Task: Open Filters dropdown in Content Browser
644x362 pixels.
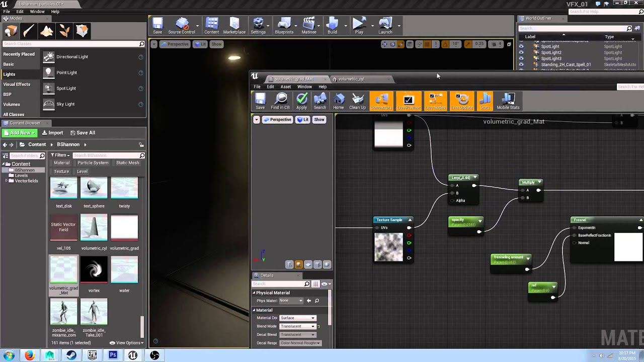Action: (x=60, y=155)
